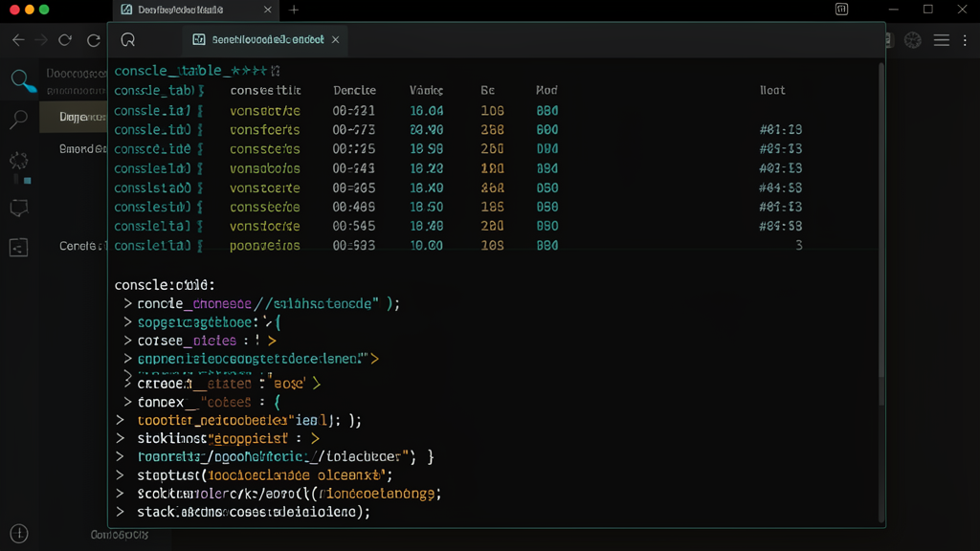Click the sidebar panel icon beside Conele
The height and width of the screenshot is (551, 980).
tap(19, 248)
